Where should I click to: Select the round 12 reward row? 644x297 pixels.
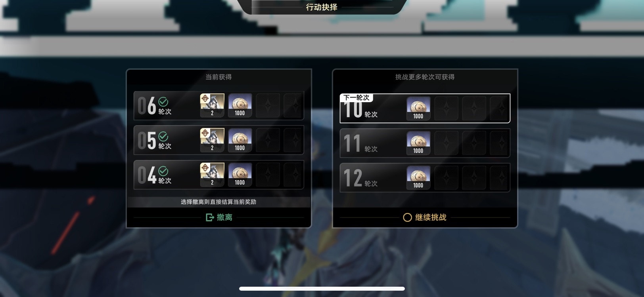tap(425, 177)
